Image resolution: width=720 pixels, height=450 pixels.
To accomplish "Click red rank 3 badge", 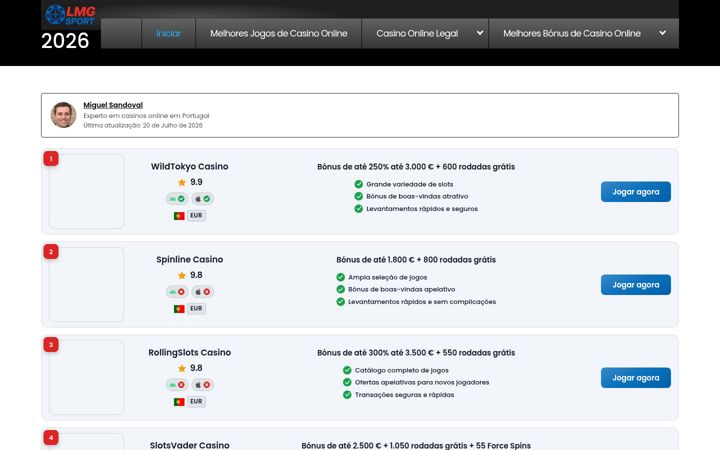I will 51,344.
